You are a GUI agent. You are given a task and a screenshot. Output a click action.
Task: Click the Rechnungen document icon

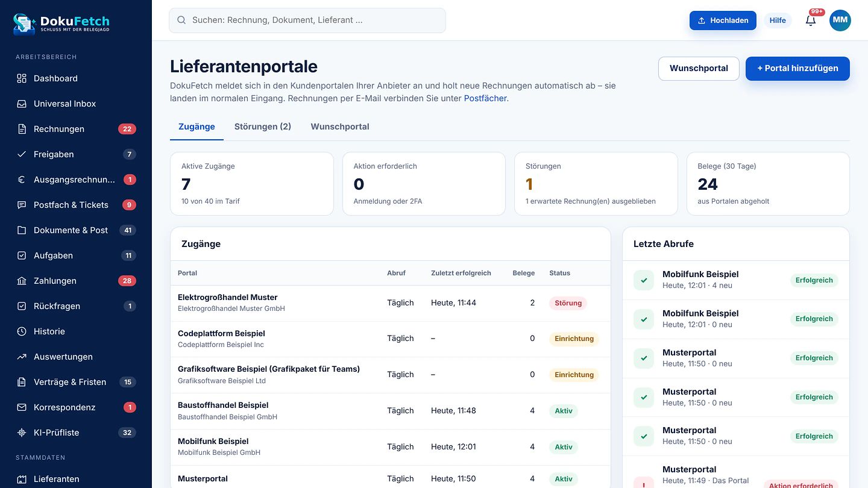pos(22,129)
